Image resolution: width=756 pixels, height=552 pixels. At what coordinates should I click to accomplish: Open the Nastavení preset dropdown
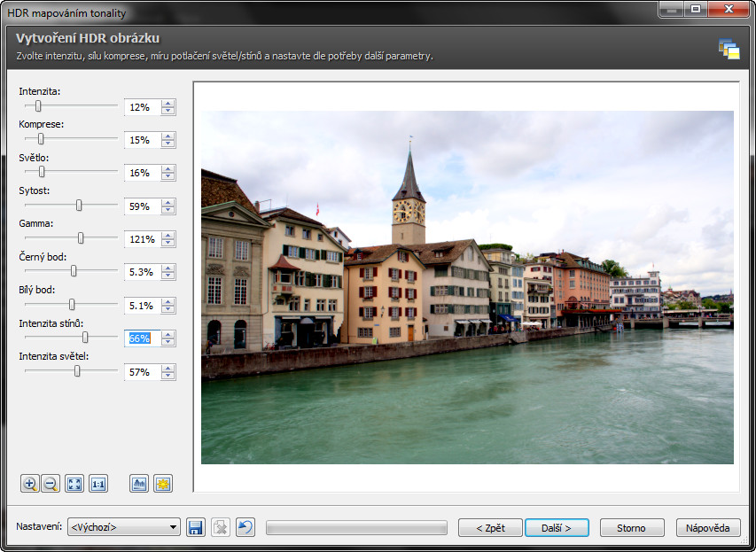[x=124, y=527]
